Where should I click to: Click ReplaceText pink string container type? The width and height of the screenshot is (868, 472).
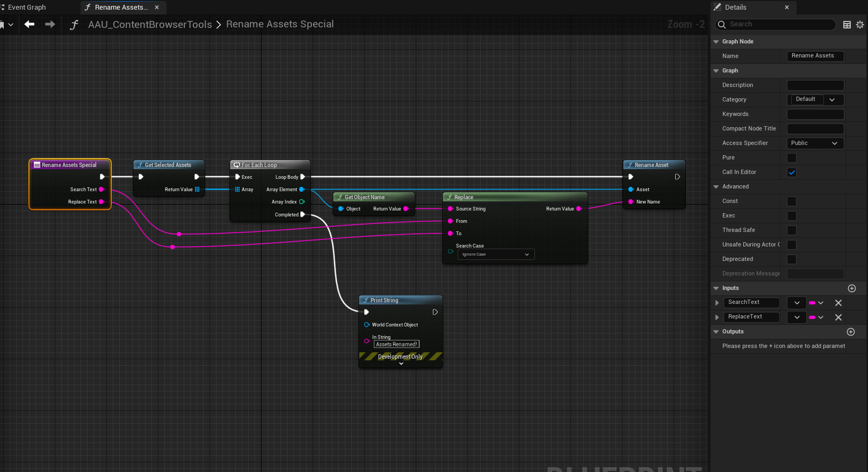click(816, 317)
